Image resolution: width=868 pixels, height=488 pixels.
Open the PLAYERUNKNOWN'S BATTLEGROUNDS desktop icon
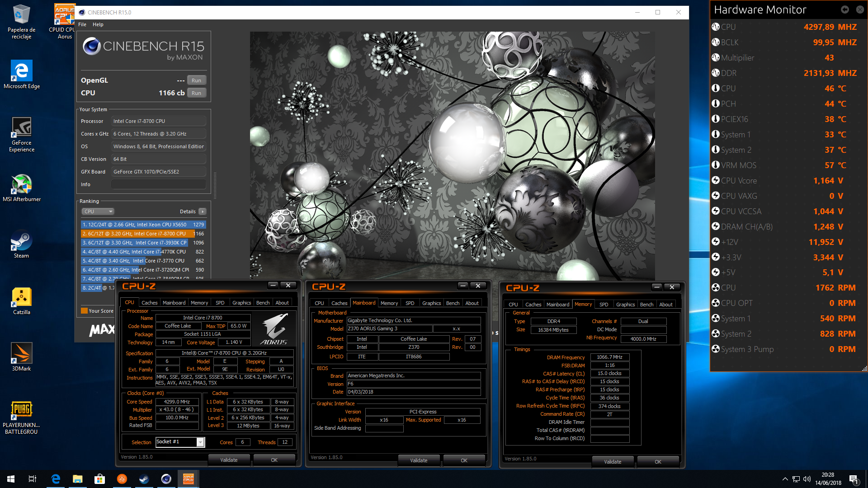pyautogui.click(x=21, y=418)
